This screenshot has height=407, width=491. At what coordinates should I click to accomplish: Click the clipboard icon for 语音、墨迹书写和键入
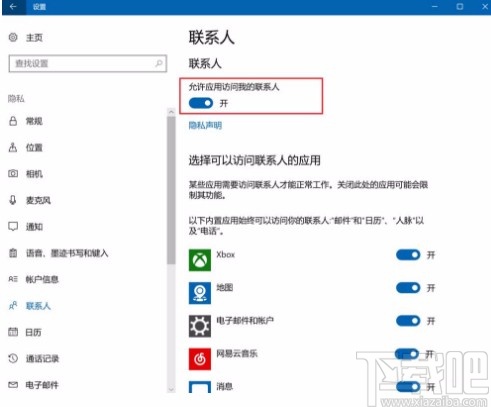point(13,253)
